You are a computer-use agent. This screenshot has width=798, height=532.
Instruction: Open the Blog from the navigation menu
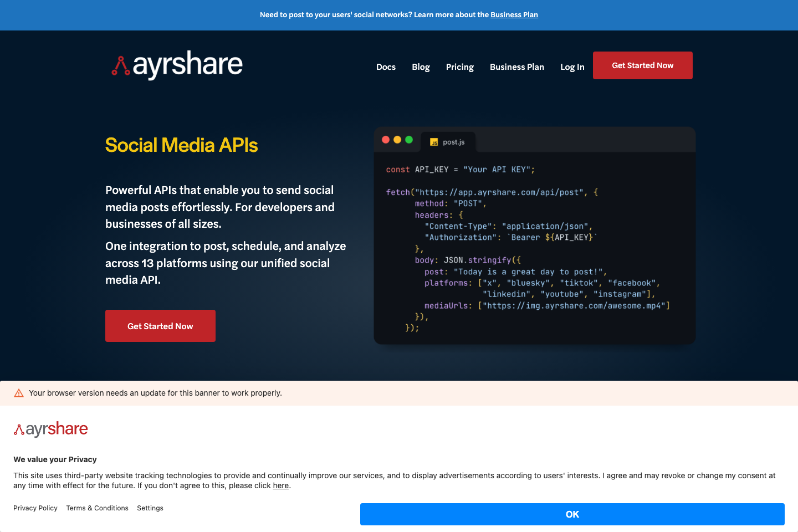(421, 66)
